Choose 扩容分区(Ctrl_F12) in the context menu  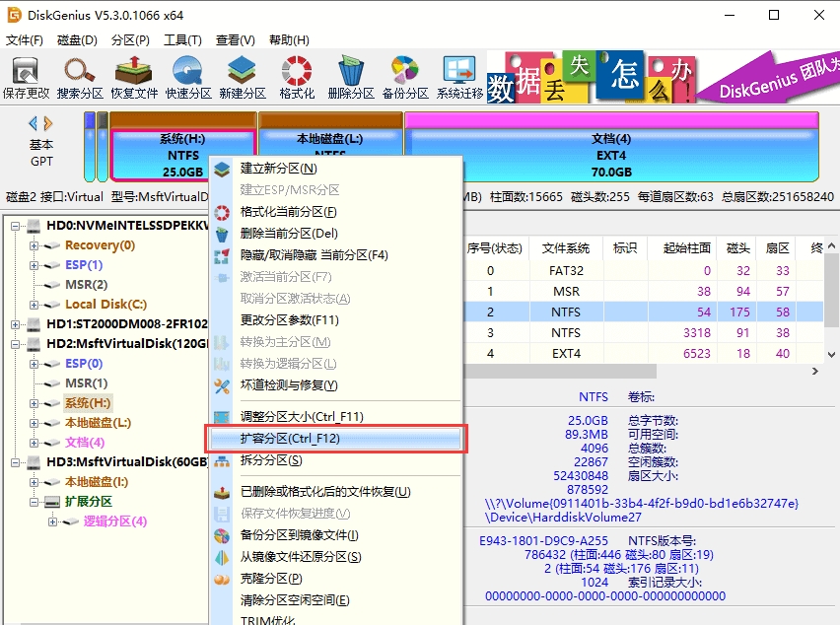290,439
